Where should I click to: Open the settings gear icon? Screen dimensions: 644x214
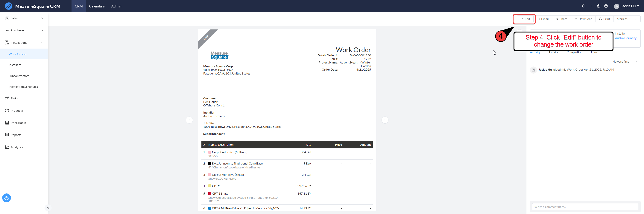tap(599, 6)
